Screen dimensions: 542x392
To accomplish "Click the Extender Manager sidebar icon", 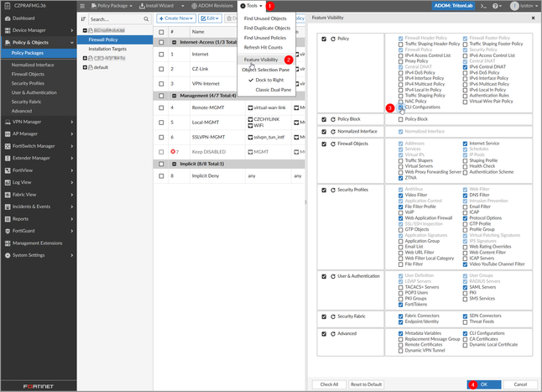I will pyautogui.click(x=8, y=158).
